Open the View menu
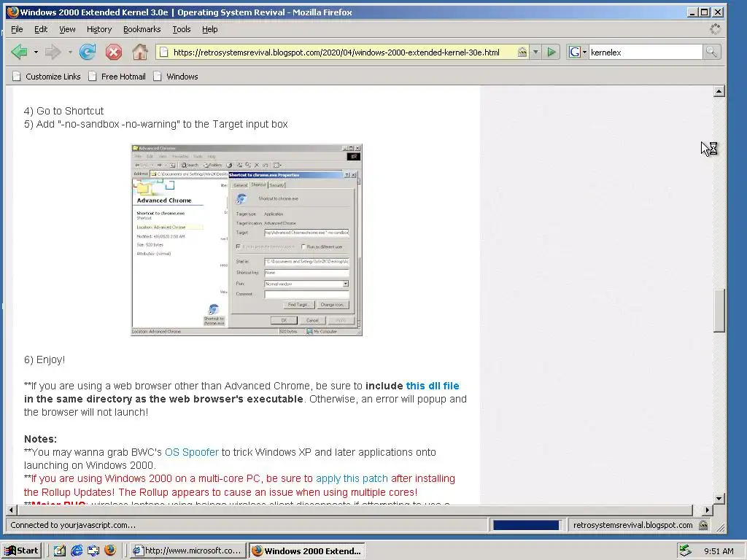The image size is (747, 560). click(x=67, y=29)
